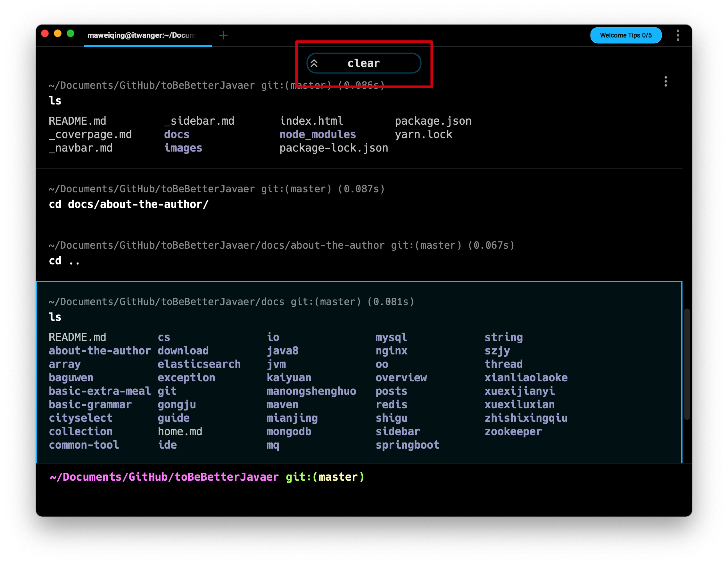The width and height of the screenshot is (728, 564).
Task: Click the Welcome Tips 0/5 button
Action: [x=623, y=36]
